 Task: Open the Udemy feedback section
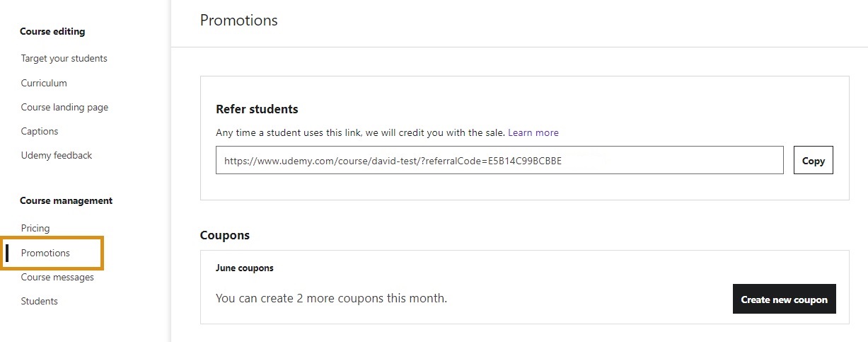(57, 156)
